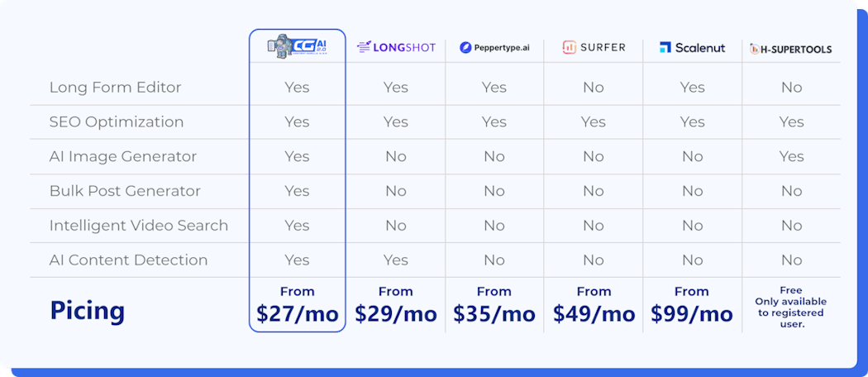Select the SEO Optimization row label

point(117,122)
